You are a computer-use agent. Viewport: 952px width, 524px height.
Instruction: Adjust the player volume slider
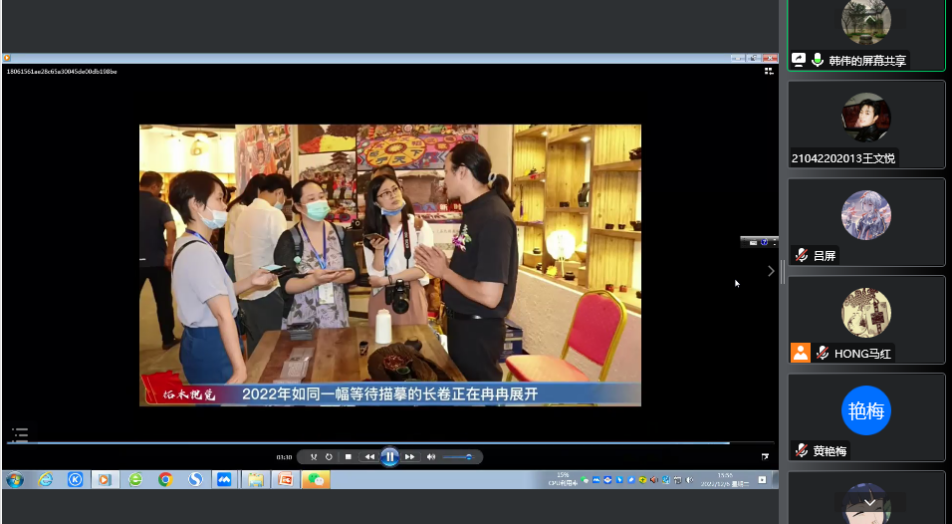point(458,457)
